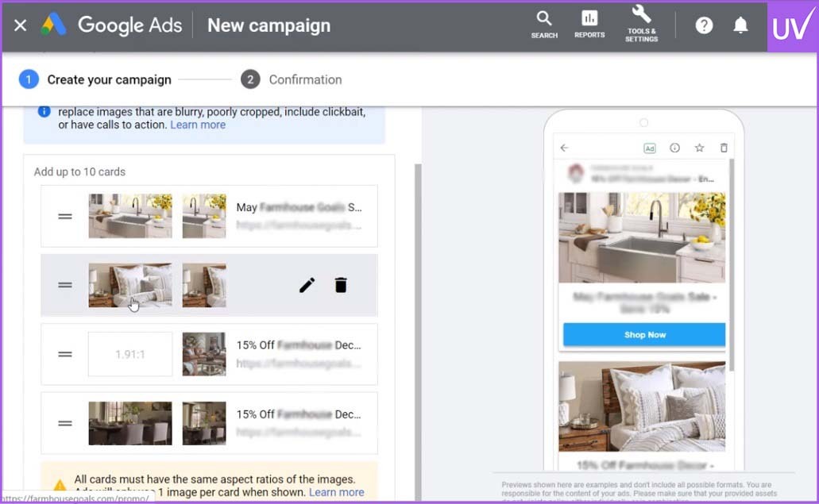Viewport: 819px width, 504px height.
Task: Click the info circle icon in phone preview
Action: (x=675, y=148)
